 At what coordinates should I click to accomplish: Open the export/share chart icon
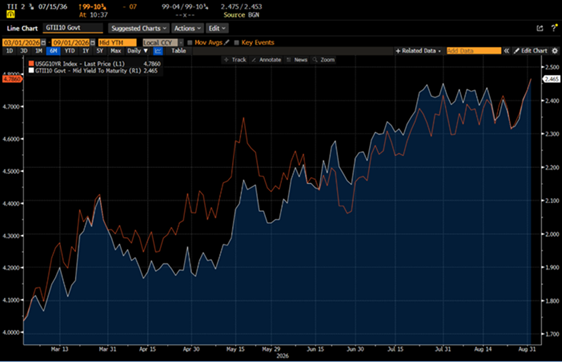pos(539,28)
